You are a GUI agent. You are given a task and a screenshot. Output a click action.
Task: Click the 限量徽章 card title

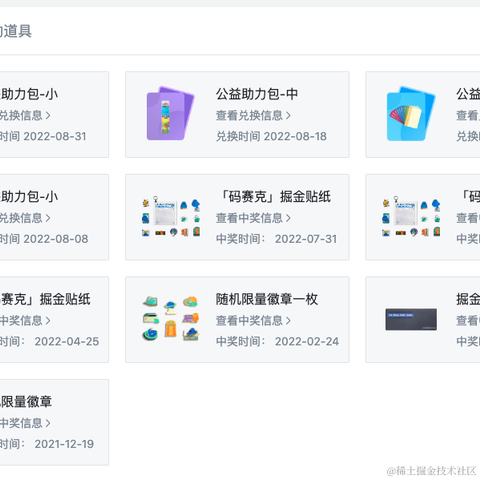[x=26, y=402]
